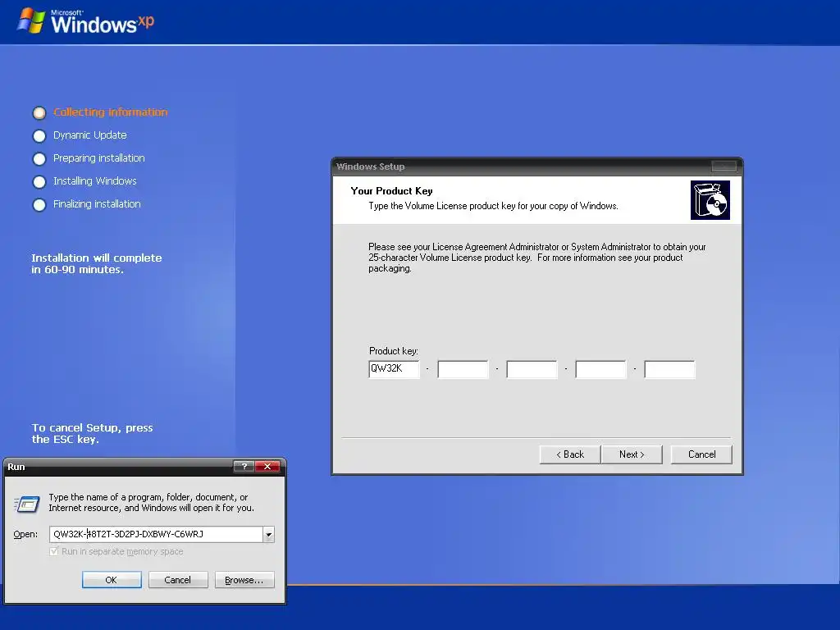Viewport: 840px width, 630px height.
Task: Click OK in the Run dialog
Action: coord(112,580)
